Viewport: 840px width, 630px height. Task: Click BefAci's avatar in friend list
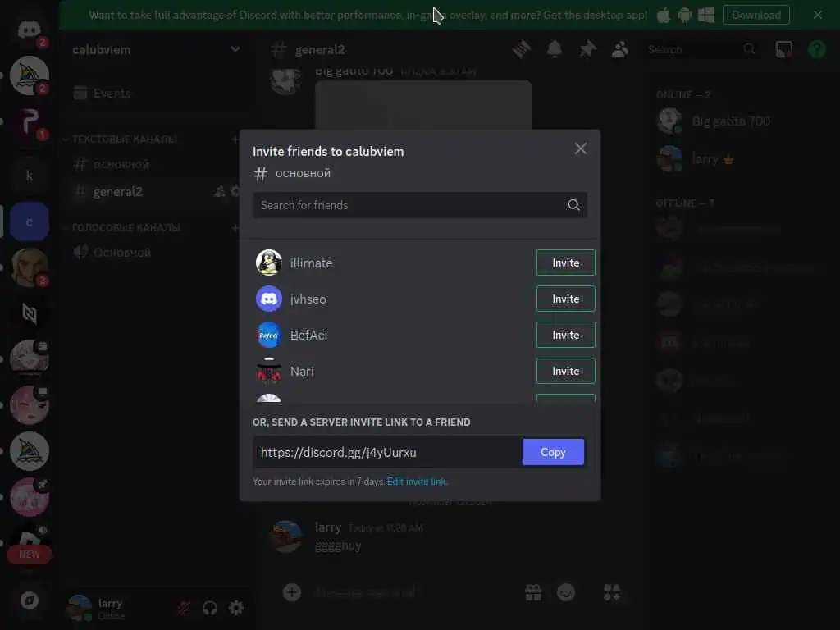coord(269,335)
